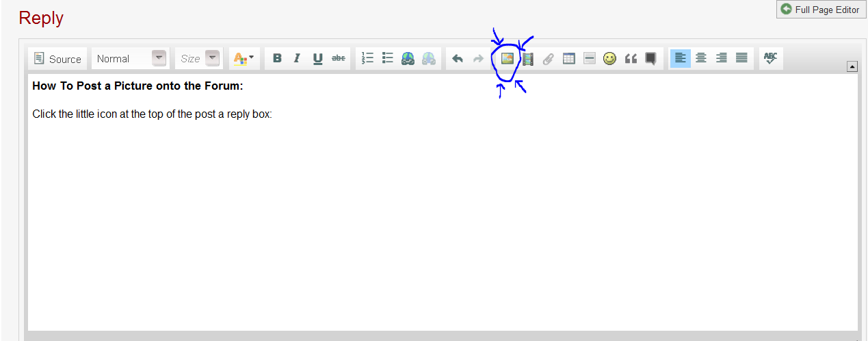Viewport: 868px width, 341px height.
Task: Switch to Full Page Editor
Action: pos(821,10)
